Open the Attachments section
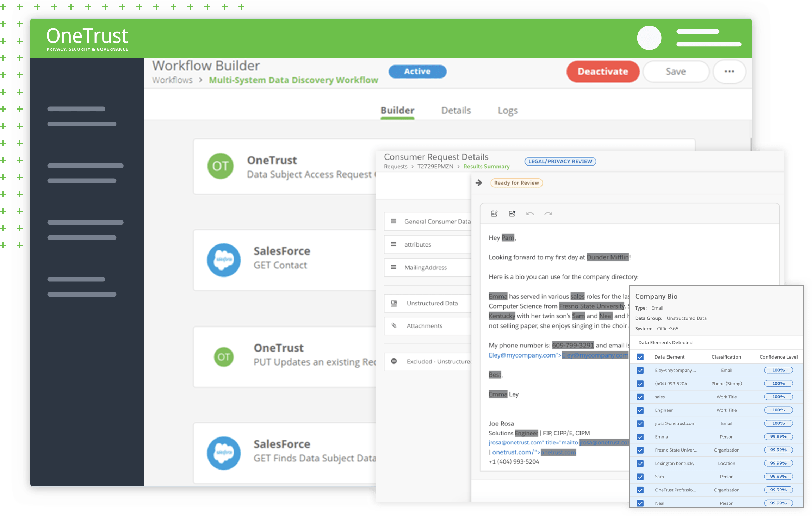 (428, 325)
